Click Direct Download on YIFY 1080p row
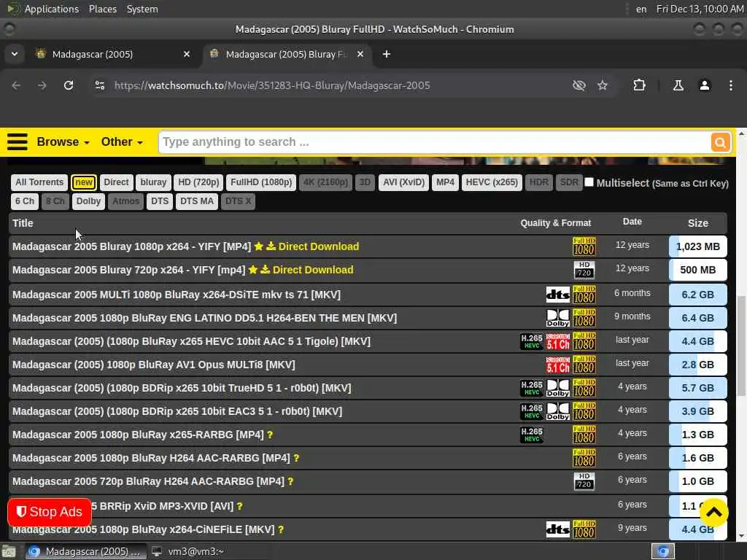Image resolution: width=747 pixels, height=560 pixels. point(318,246)
